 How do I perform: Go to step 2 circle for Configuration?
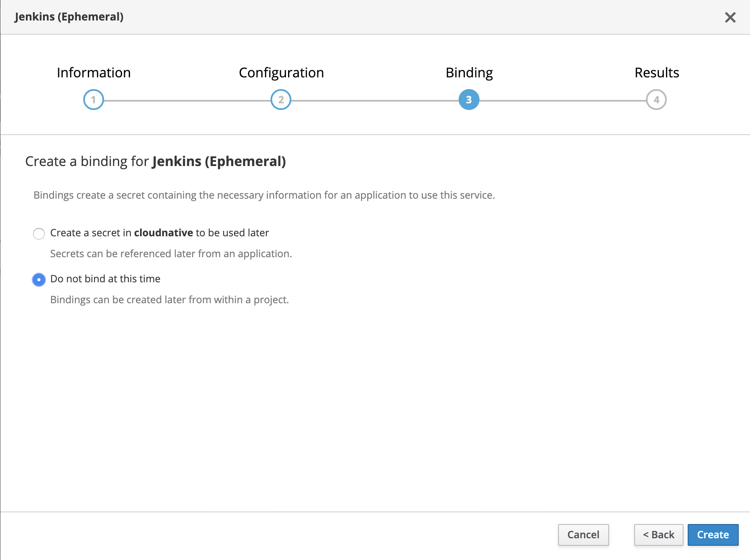281,100
